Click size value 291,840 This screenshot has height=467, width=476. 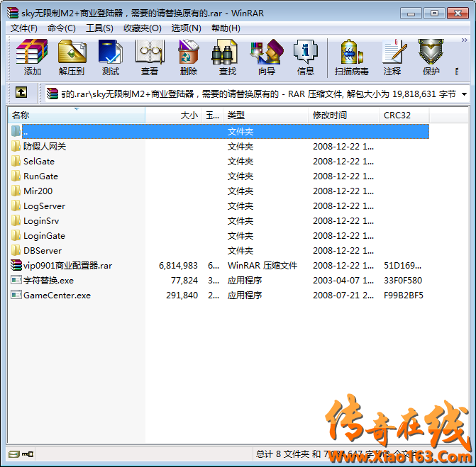point(182,296)
